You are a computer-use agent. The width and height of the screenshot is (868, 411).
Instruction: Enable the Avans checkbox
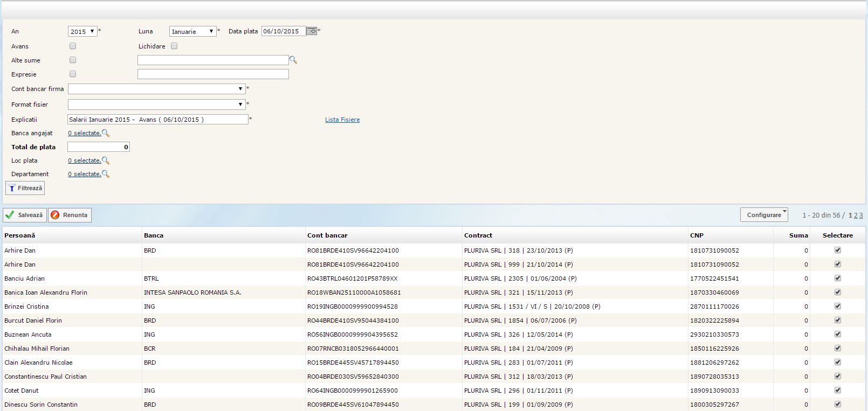[73, 46]
